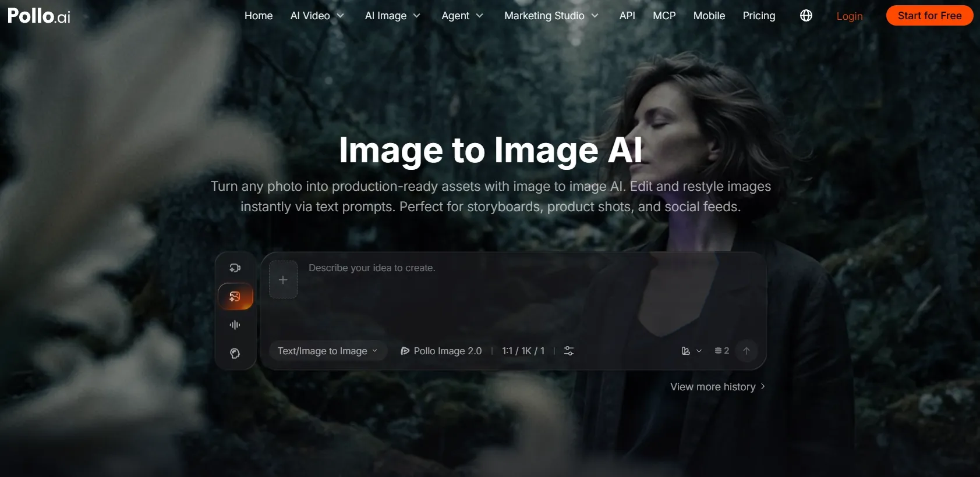Expand the AI Image menu
The height and width of the screenshot is (477, 980).
pos(392,16)
